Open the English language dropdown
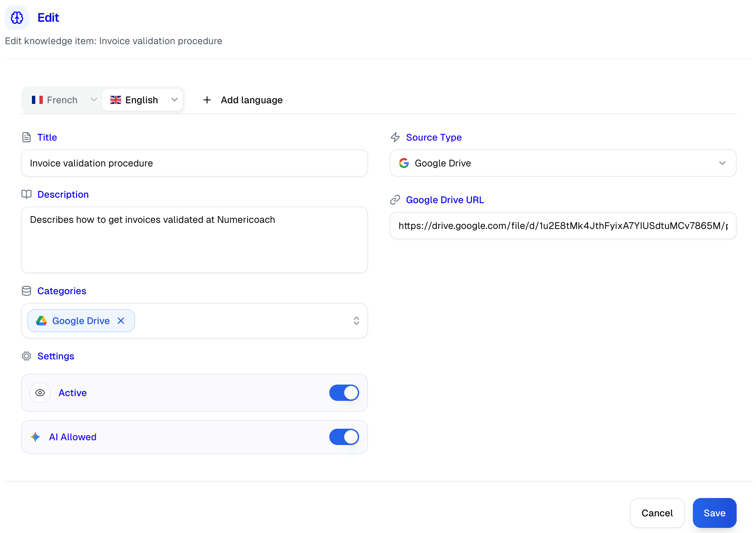 point(174,100)
